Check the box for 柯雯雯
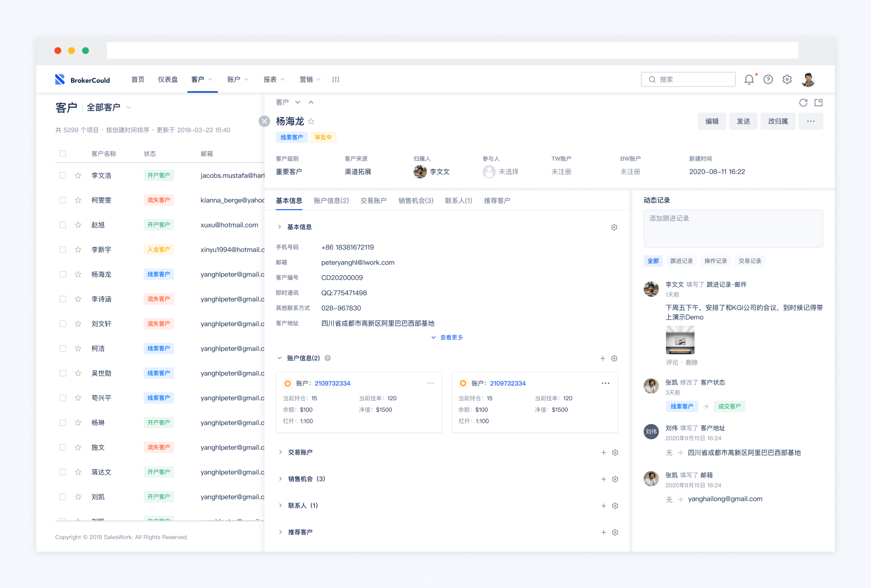The image size is (871, 588). pyautogui.click(x=63, y=200)
